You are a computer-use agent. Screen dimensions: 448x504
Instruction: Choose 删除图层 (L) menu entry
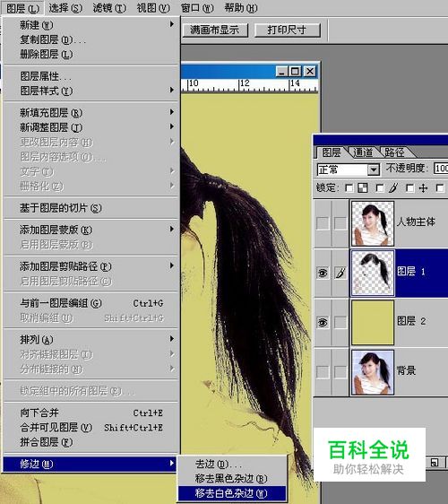[x=90, y=54]
